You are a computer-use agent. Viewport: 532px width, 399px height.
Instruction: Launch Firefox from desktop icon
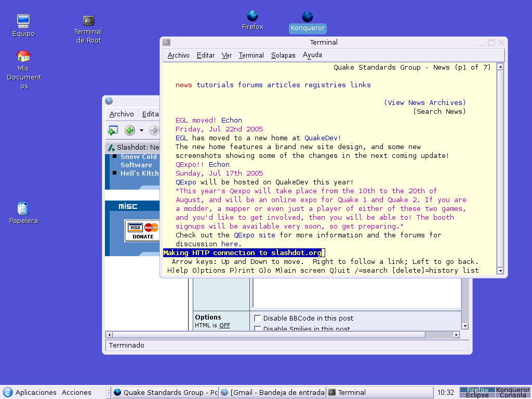pyautogui.click(x=252, y=20)
